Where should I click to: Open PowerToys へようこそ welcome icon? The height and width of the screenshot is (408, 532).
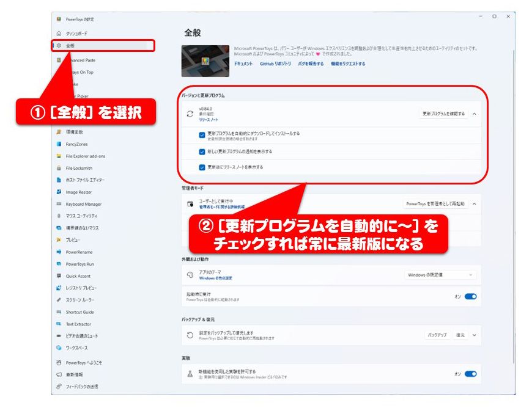click(59, 363)
